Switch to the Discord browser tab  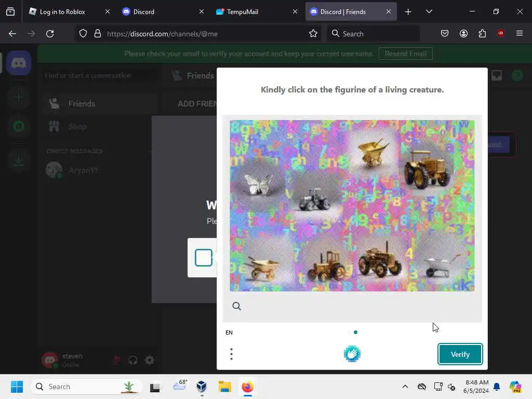click(143, 12)
